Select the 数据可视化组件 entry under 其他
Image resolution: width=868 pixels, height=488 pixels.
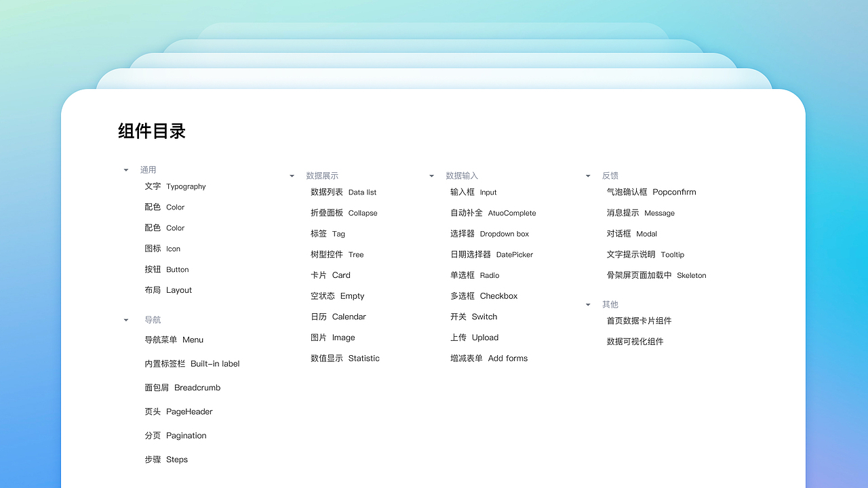coord(635,341)
